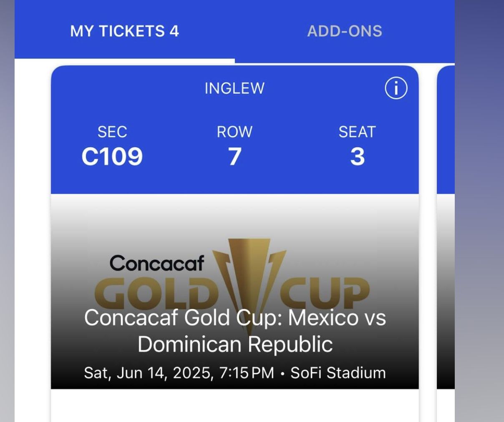Open the ADD-ONS tab
504x422 pixels.
345,31
